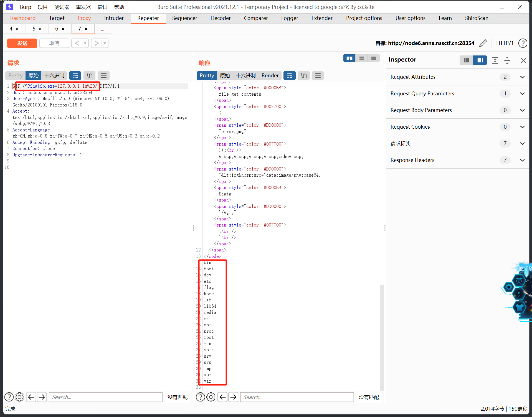532x417 pixels.
Task: Open help via the question mark near HTTP/1
Action: tap(523, 43)
